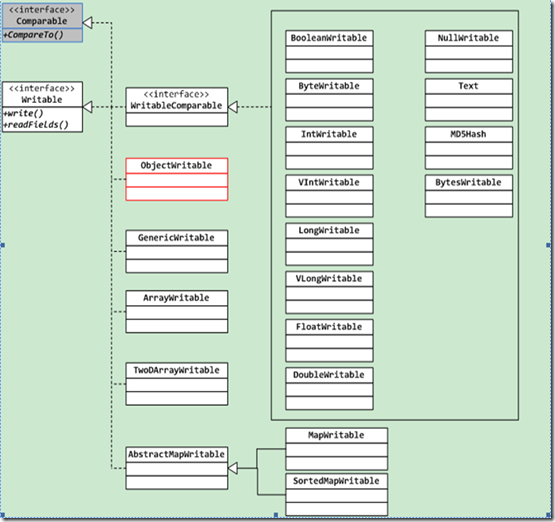Select the GenericWritable class box

point(177,252)
